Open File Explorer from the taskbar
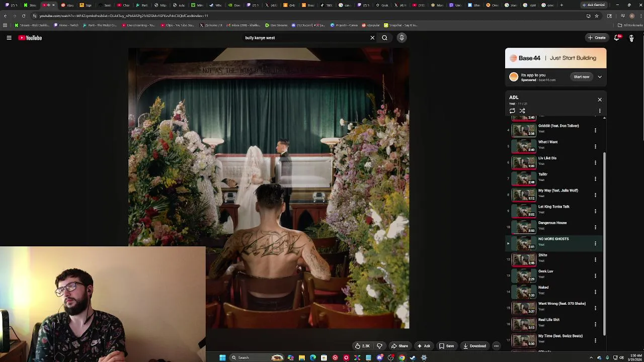644x362 pixels. click(301, 357)
